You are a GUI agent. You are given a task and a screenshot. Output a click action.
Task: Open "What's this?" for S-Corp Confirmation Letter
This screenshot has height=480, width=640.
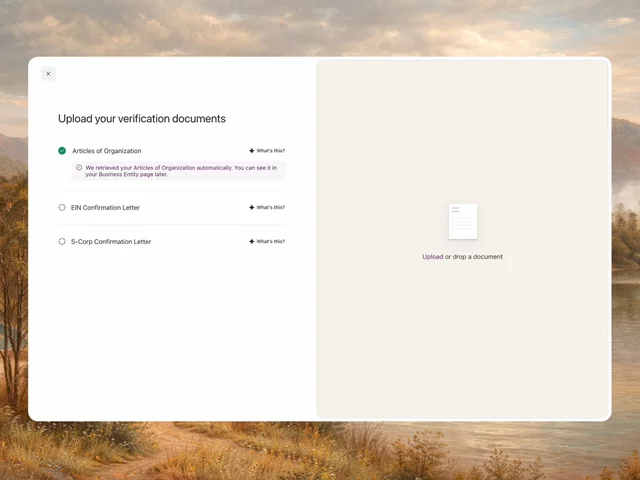point(267,241)
